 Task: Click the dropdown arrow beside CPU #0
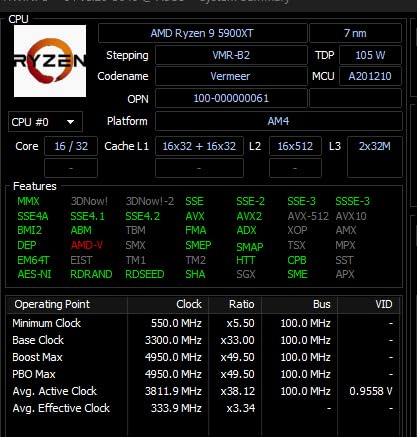pyautogui.click(x=70, y=122)
